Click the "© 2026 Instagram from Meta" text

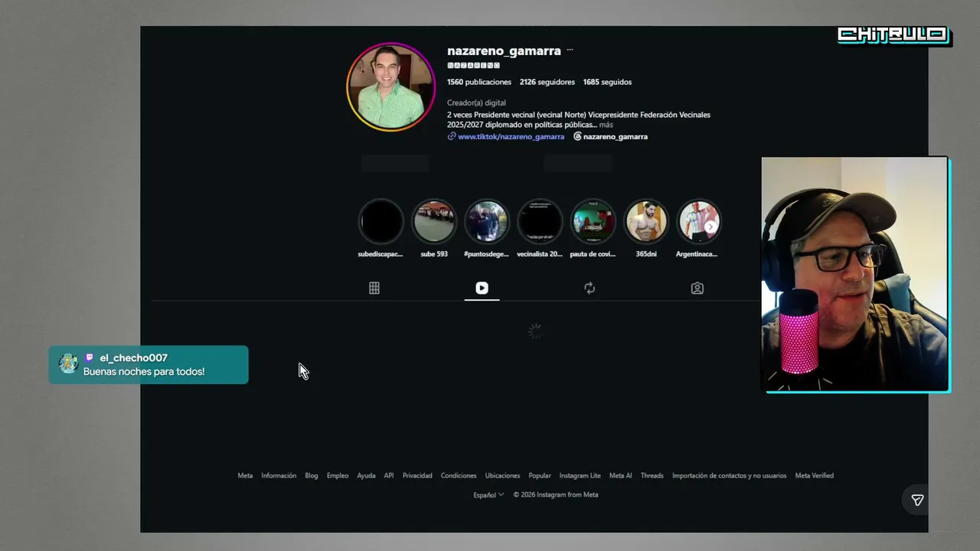(x=556, y=494)
